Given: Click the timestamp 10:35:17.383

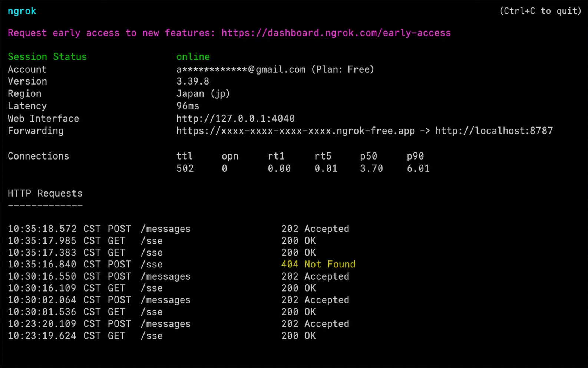Looking at the screenshot, I should [x=42, y=253].
